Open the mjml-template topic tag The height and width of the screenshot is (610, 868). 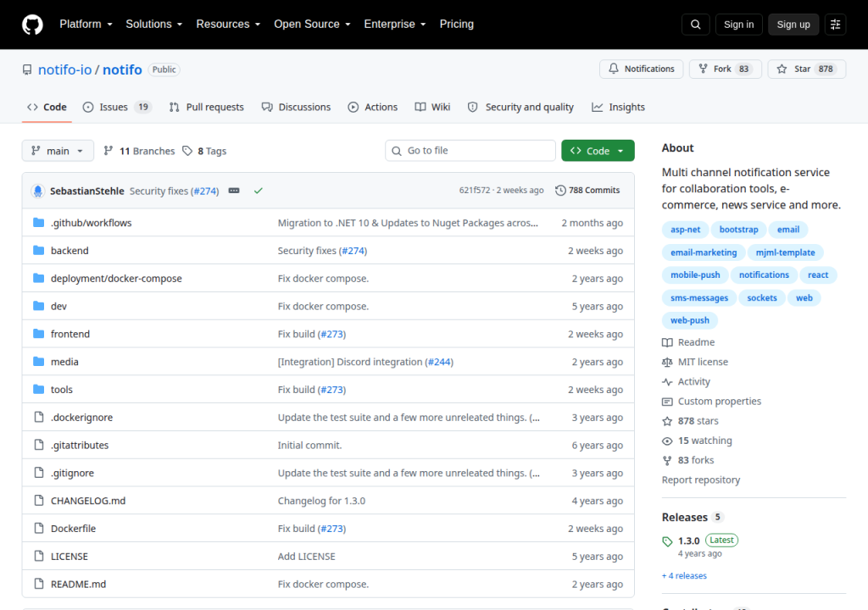785,252
